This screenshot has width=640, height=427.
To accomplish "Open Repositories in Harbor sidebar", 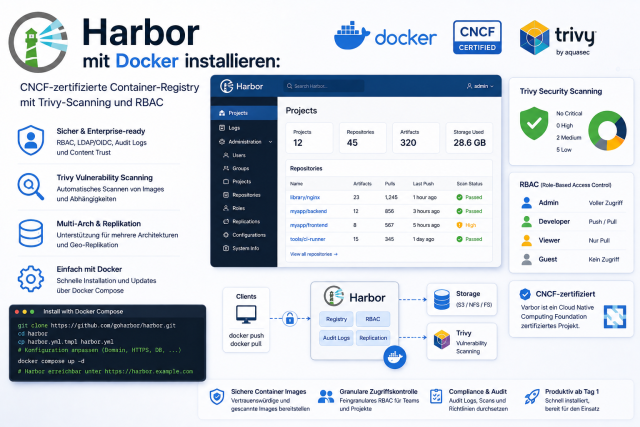I will (x=244, y=195).
